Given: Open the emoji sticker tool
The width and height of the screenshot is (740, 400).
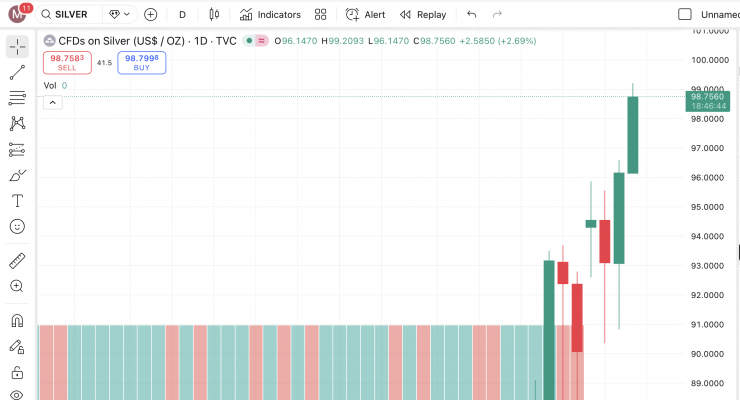Looking at the screenshot, I should 17,226.
